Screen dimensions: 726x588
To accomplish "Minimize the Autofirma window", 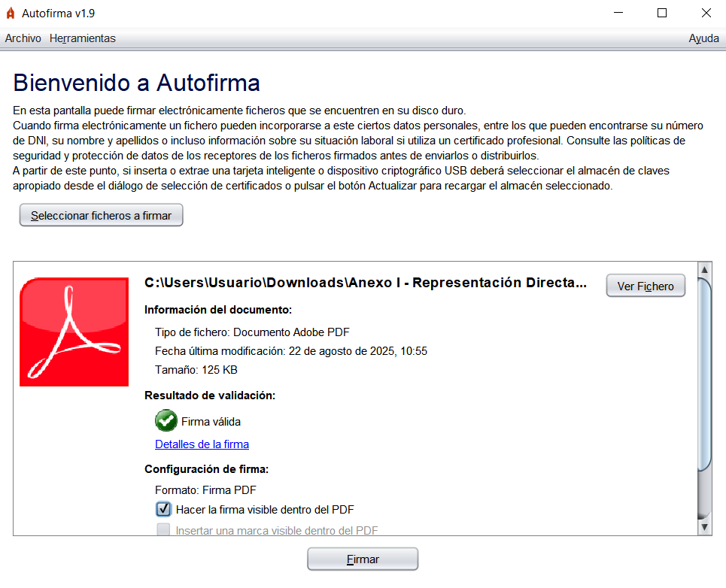I will point(618,13).
